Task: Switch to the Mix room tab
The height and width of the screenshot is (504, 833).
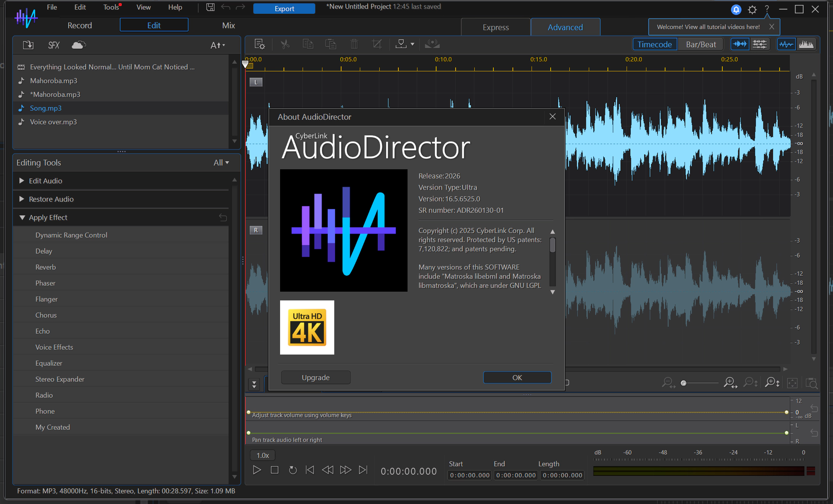Action: pyautogui.click(x=229, y=25)
